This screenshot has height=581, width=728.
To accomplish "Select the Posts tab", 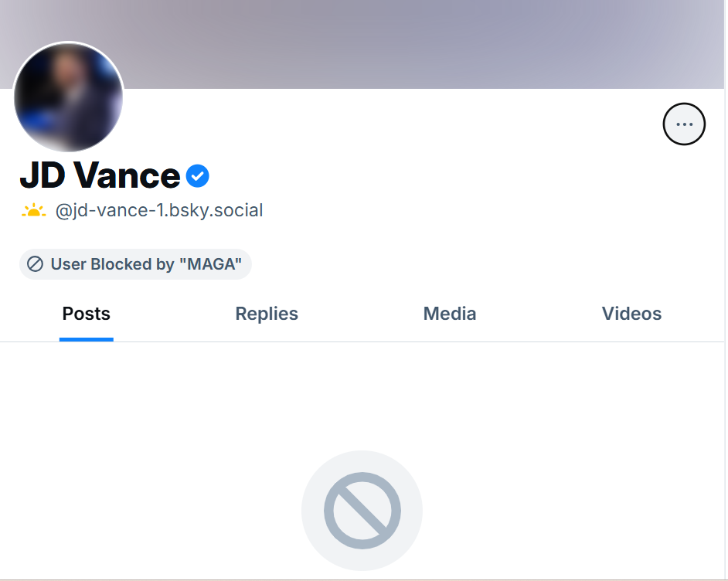I will (x=86, y=314).
